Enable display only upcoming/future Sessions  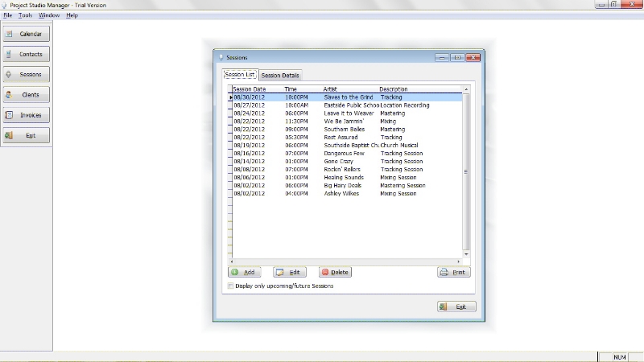[x=231, y=286]
